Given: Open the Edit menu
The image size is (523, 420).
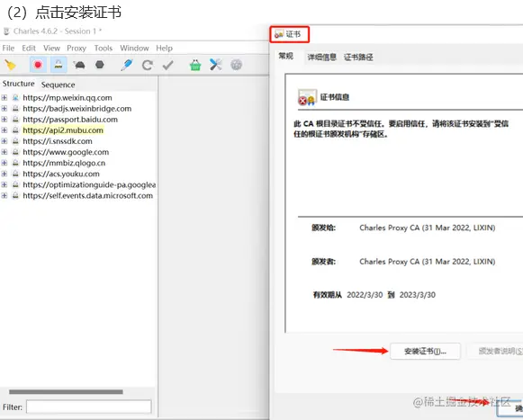Looking at the screenshot, I should (29, 48).
